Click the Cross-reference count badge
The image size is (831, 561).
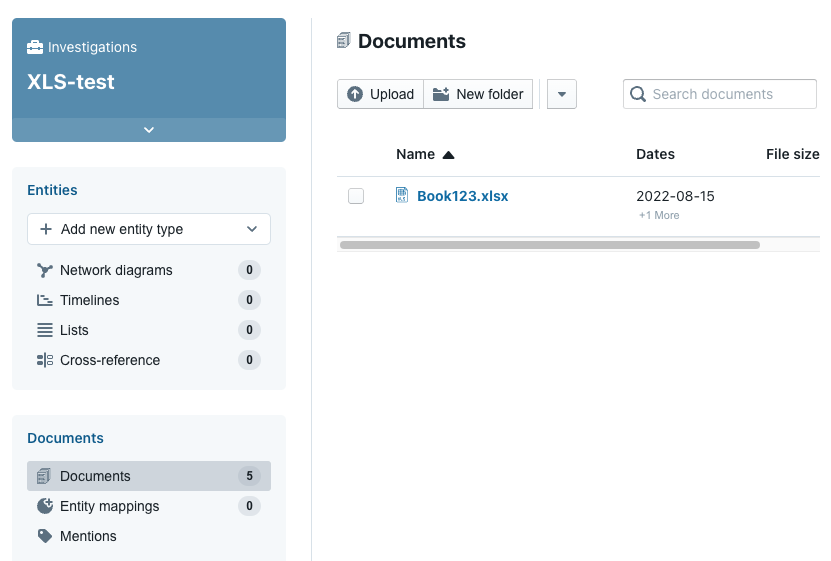[x=249, y=360]
